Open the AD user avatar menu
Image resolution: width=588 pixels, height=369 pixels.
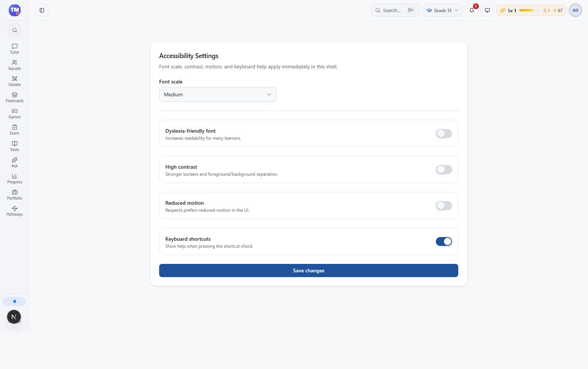click(x=576, y=10)
